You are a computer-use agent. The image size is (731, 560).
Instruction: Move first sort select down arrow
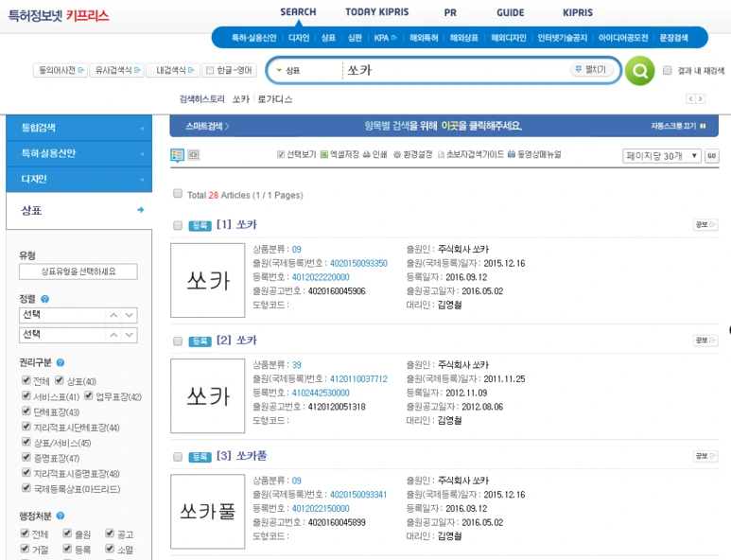[130, 316]
